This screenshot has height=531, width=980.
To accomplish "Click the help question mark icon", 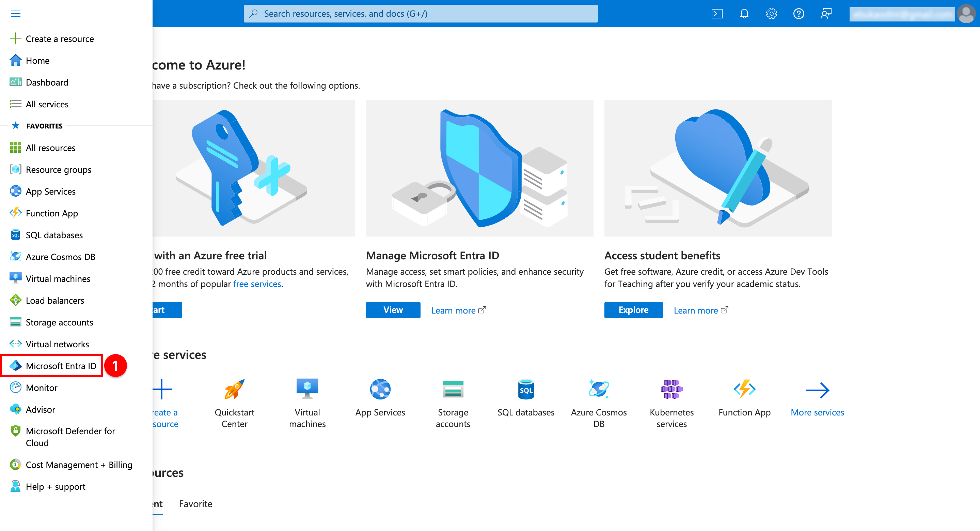I will tap(799, 14).
